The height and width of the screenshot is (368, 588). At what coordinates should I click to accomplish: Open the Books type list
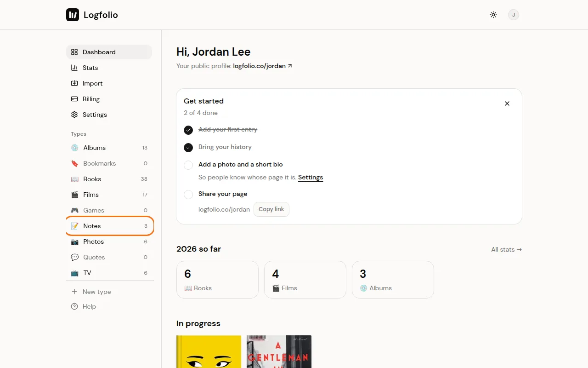[x=109, y=179]
